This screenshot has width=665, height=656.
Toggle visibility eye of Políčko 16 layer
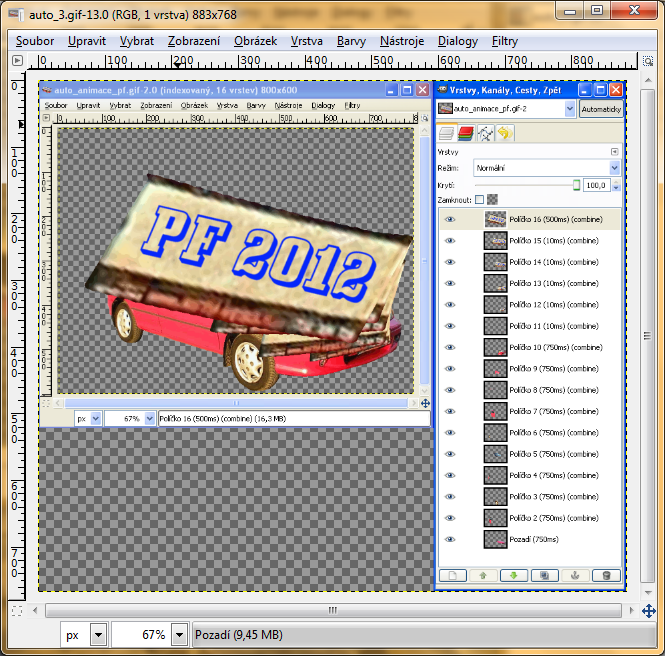(x=450, y=219)
